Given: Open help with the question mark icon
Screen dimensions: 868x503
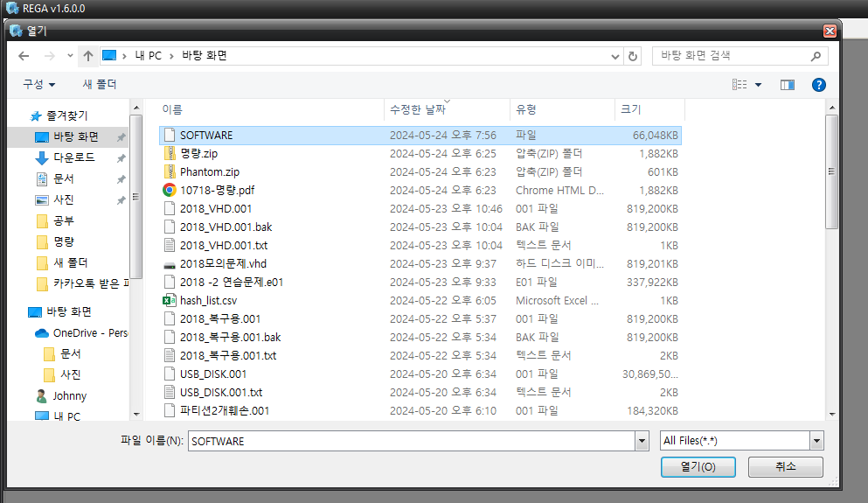Looking at the screenshot, I should tap(819, 85).
